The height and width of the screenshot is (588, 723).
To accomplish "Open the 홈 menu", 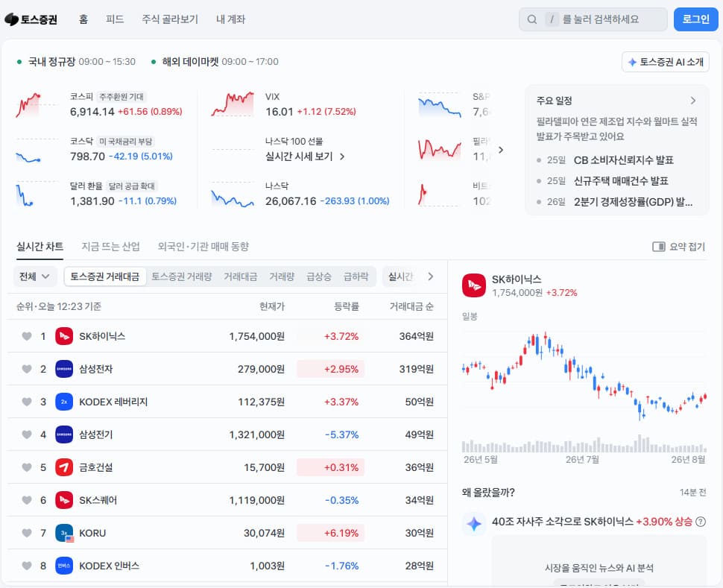I will (83, 19).
